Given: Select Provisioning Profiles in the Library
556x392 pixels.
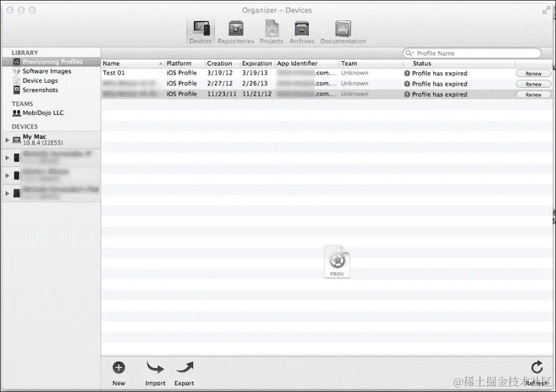Looking at the screenshot, I should pos(51,62).
